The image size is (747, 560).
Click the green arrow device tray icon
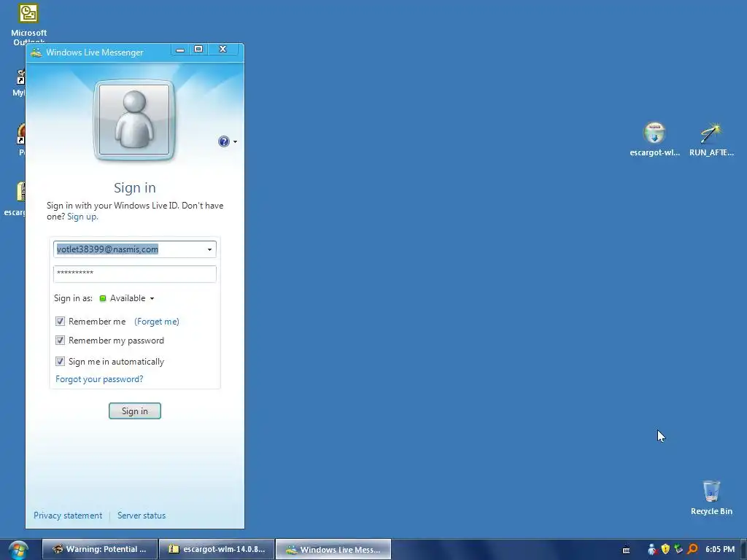(678, 549)
